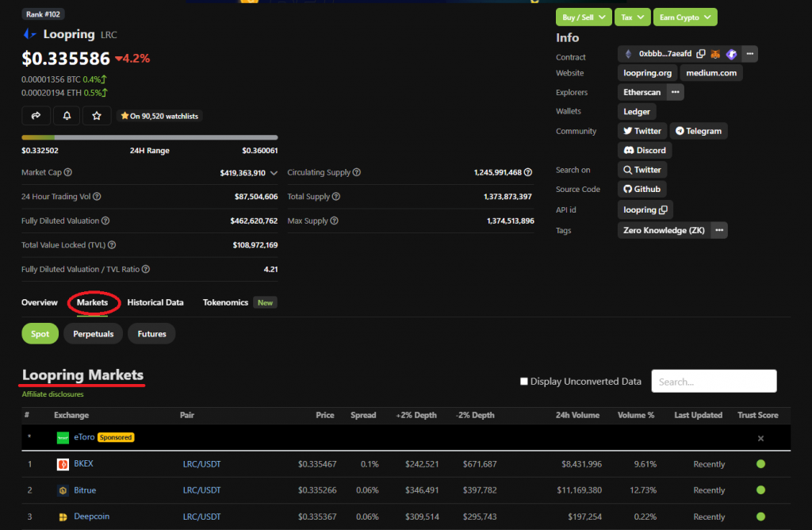Screen dimensions: 812x530
Task: Click the price alert bell icon
Action: (67, 116)
